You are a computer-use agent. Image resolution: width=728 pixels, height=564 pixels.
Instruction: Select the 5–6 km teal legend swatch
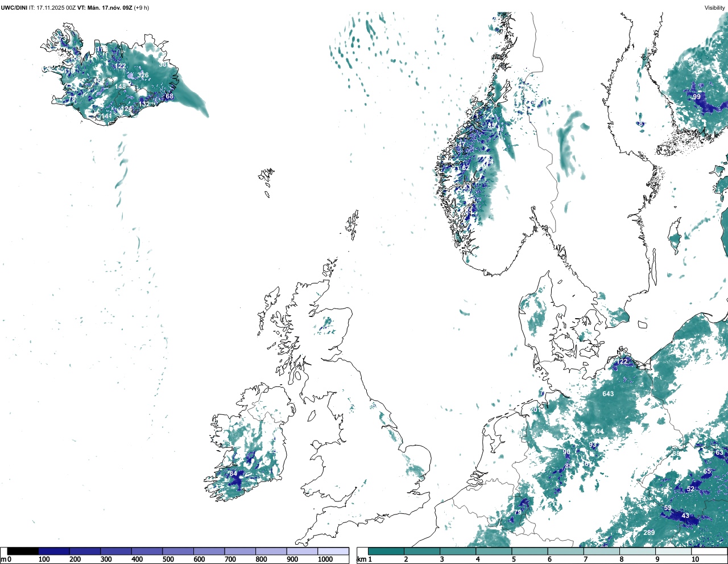coord(530,551)
